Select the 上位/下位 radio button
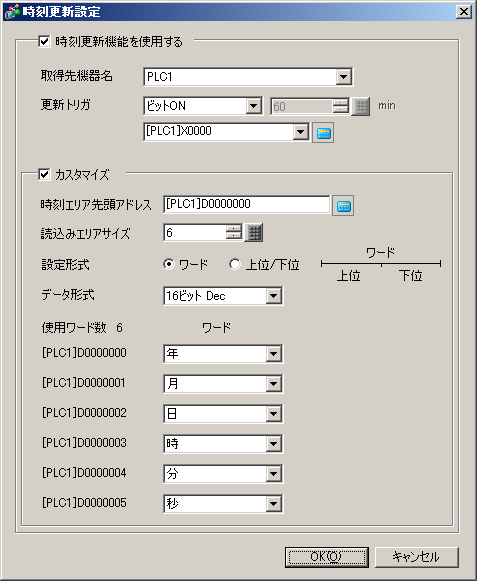477x581 pixels. [x=235, y=264]
